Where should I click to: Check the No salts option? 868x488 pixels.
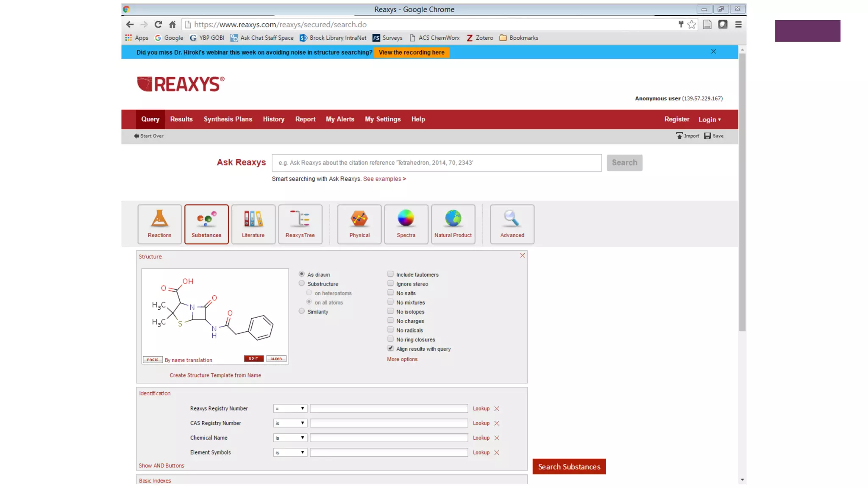(x=390, y=293)
